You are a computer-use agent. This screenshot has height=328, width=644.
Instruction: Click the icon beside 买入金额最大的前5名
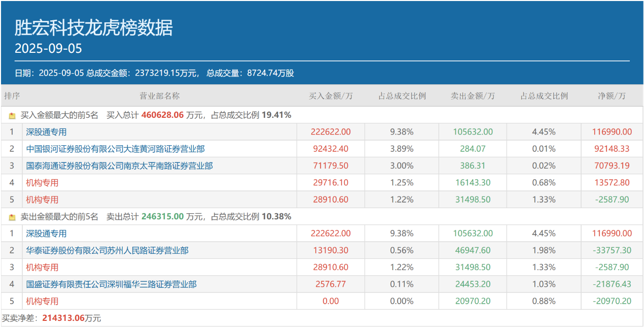[x=12, y=115]
